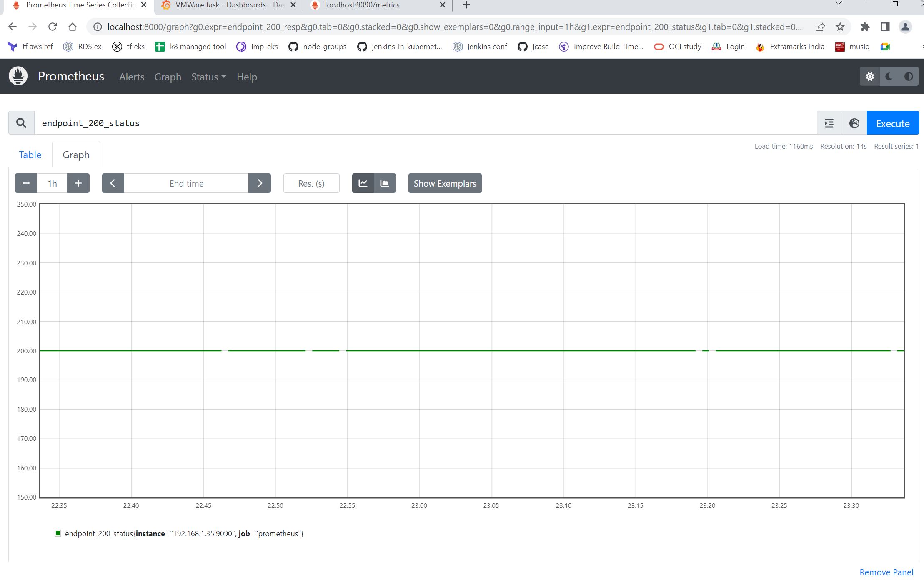
Task: Open the jenkins conf bookmark
Action: pyautogui.click(x=480, y=47)
